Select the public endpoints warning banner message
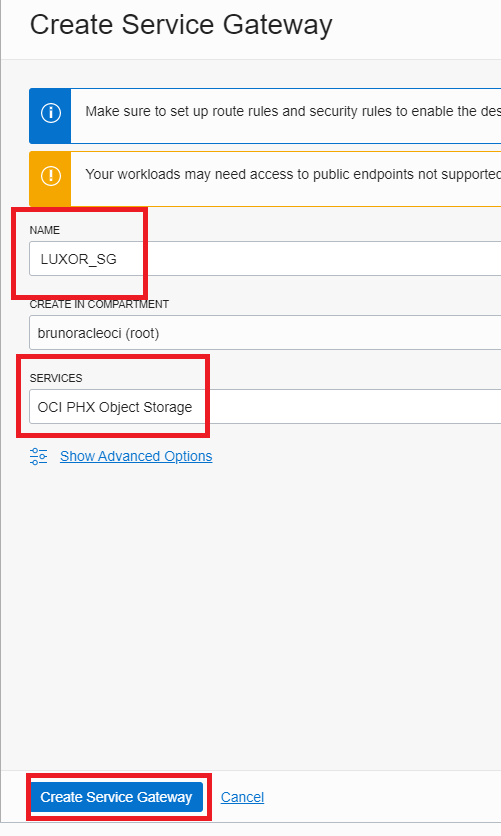Screen dimensions: 501x836 (x=293, y=174)
